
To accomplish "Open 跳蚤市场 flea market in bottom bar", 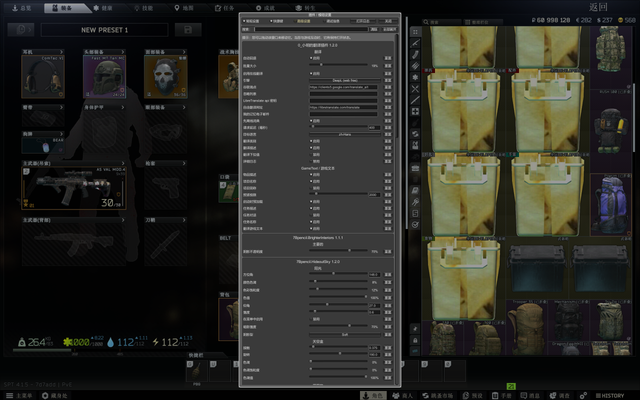I will pos(438,396).
